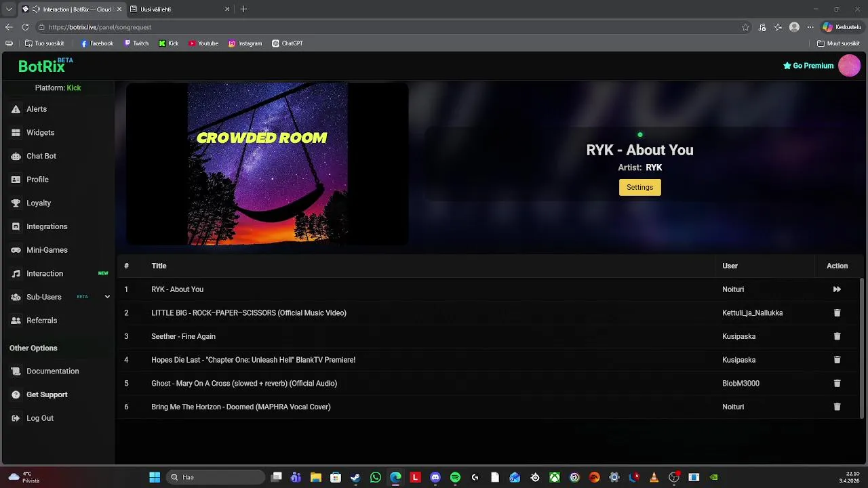The height and width of the screenshot is (488, 868).
Task: Delete LITTLE BIG ROCK–PAPER–SCISSORS from queue
Action: [837, 313]
